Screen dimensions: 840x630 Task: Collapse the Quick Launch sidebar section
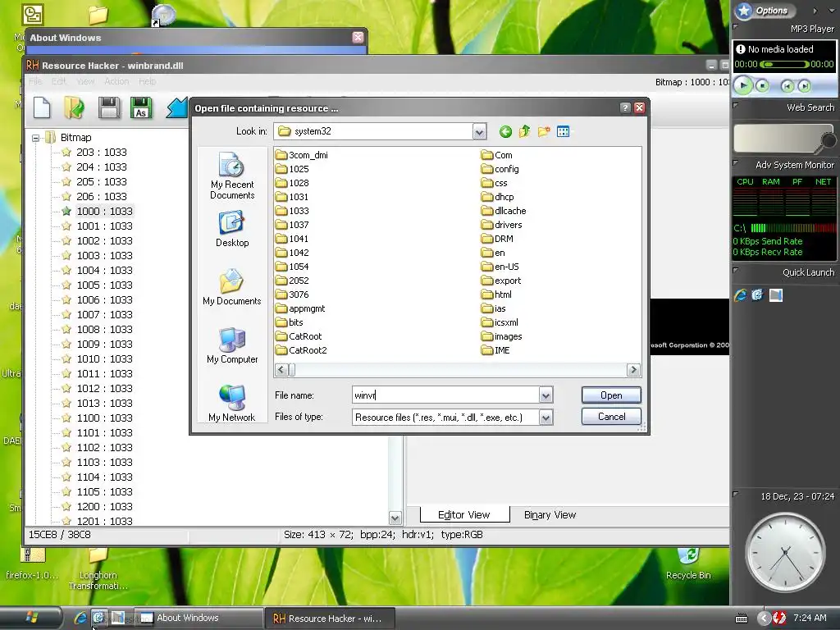tap(736, 271)
